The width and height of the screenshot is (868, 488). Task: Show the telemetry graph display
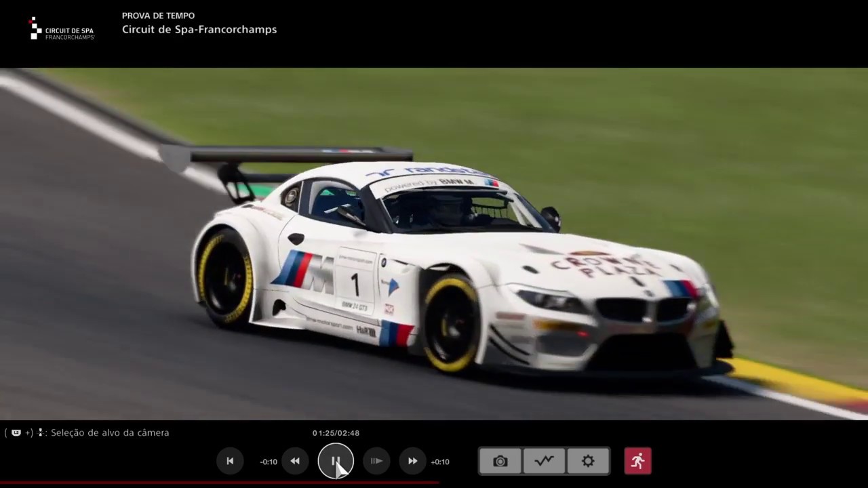coord(544,461)
